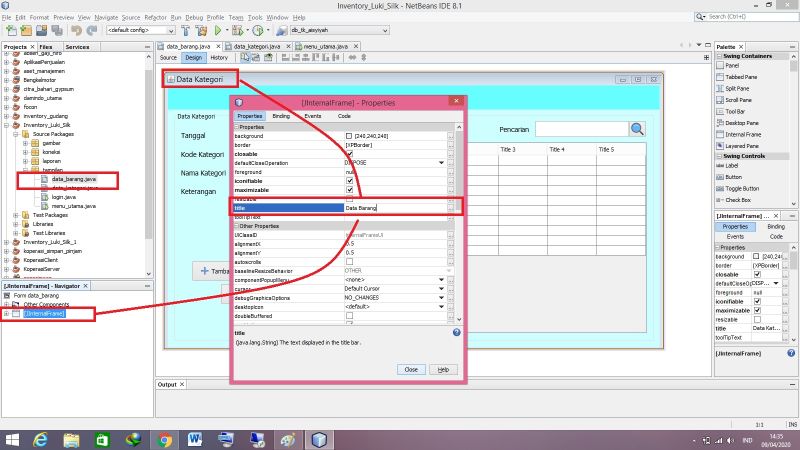Viewport: 800px width, 450px height.
Task: Click the Help button in the Properties dialog
Action: pyautogui.click(x=443, y=369)
